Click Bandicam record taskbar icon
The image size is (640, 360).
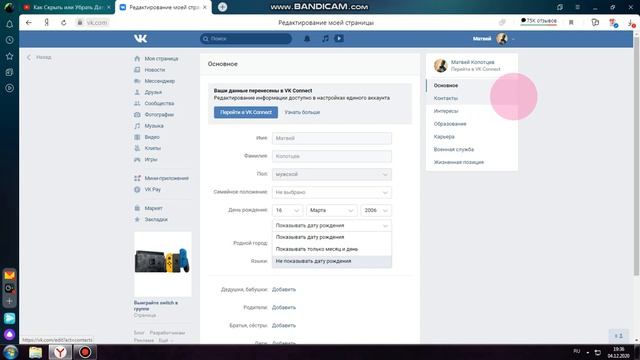click(85, 352)
